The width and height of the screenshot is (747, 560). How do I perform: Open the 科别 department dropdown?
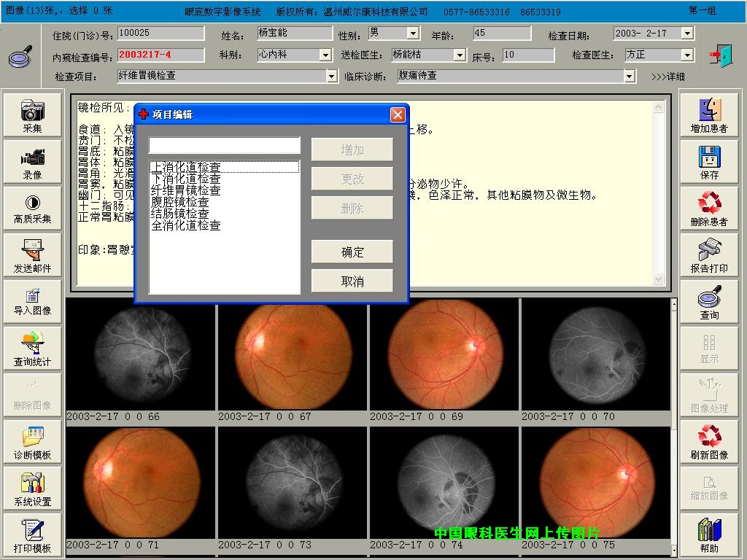tap(325, 55)
